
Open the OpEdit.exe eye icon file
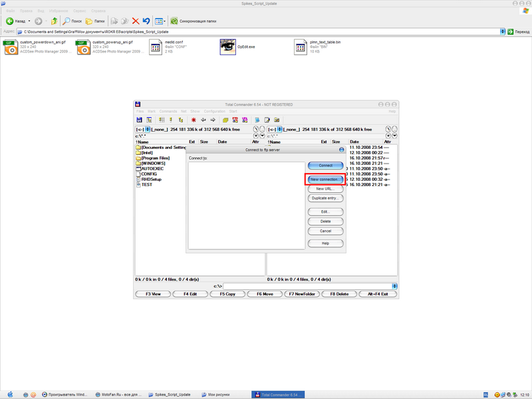point(227,47)
